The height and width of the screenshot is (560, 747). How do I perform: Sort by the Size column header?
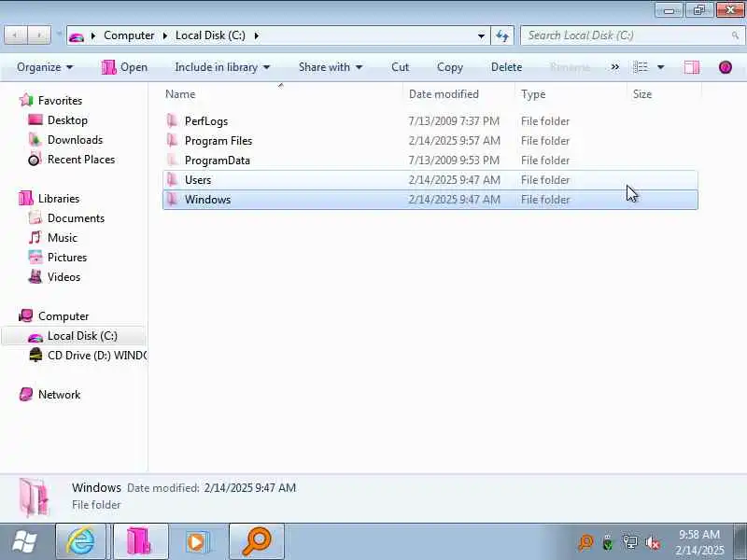pos(664,94)
